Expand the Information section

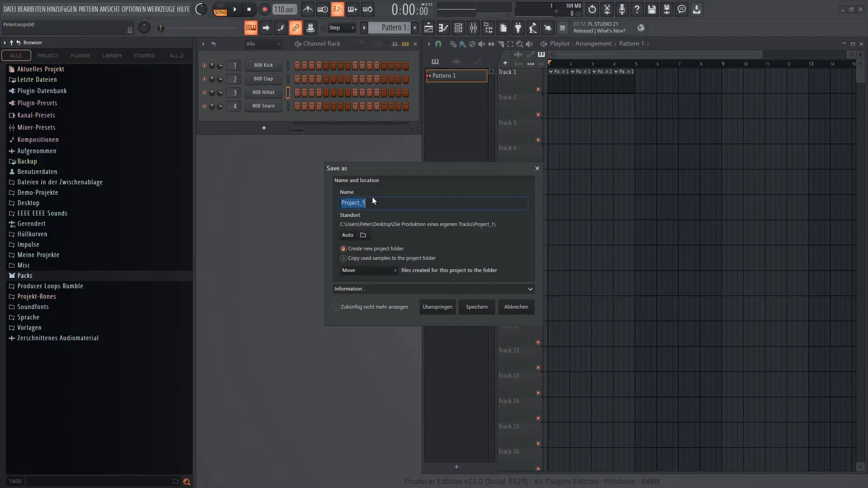pos(434,289)
